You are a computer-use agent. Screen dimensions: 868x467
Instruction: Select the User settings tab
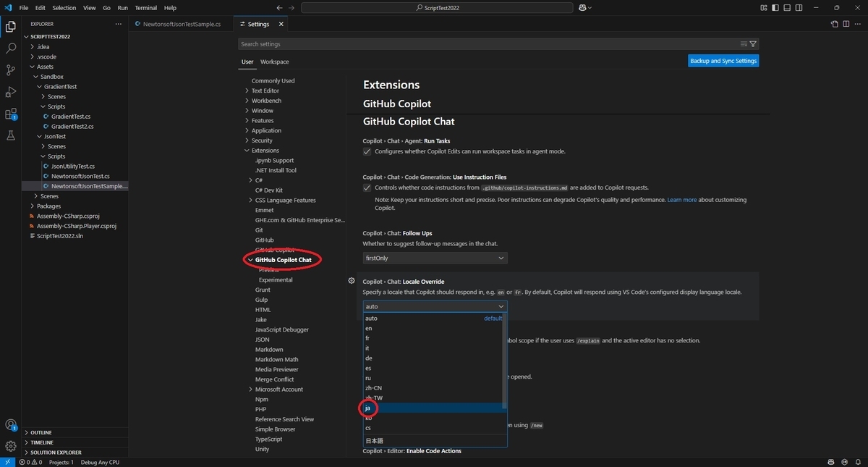point(247,62)
